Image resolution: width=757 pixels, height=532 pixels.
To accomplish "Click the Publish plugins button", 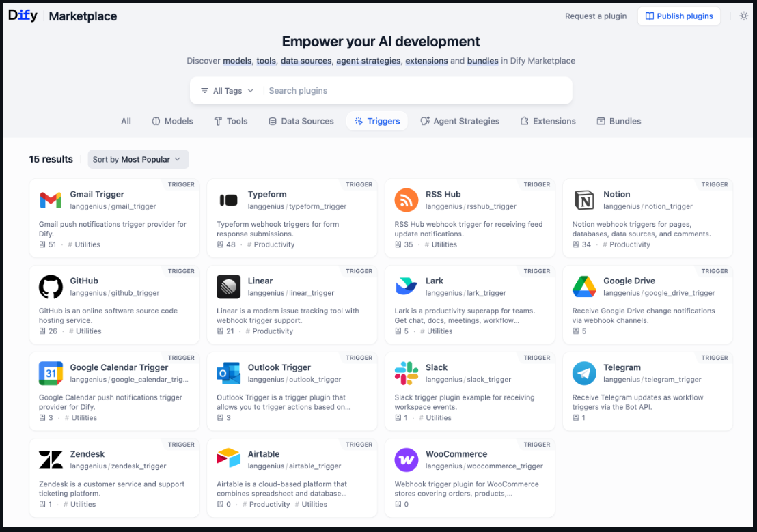I will [x=678, y=16].
